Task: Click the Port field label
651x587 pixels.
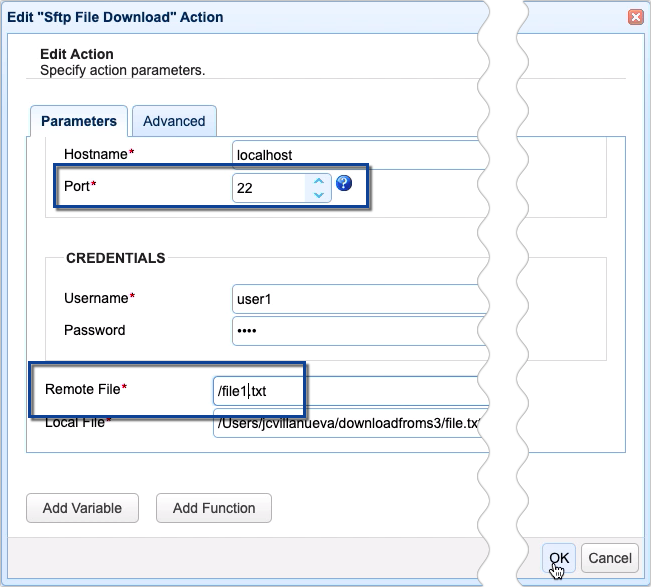Action: point(78,186)
